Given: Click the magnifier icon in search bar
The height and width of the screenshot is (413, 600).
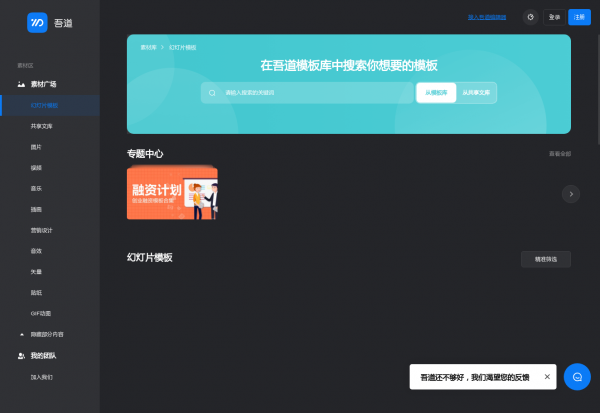Looking at the screenshot, I should coord(212,93).
